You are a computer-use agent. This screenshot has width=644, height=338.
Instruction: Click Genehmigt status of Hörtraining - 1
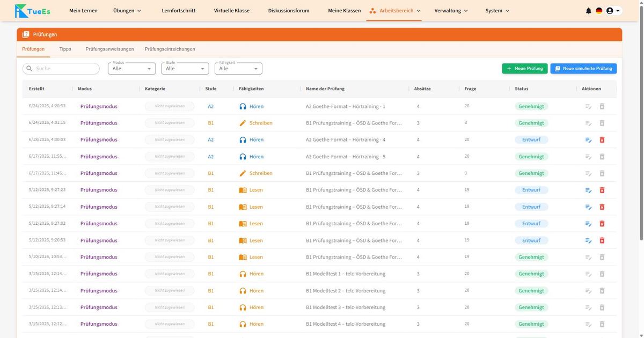click(531, 106)
